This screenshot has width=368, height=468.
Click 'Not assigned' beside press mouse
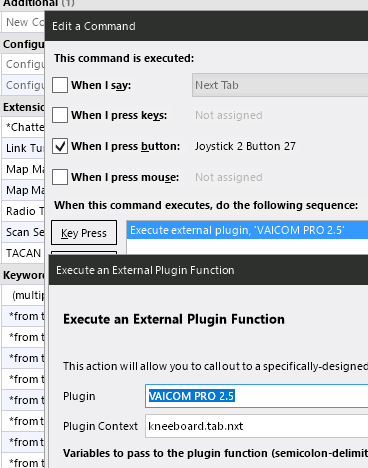(x=229, y=177)
